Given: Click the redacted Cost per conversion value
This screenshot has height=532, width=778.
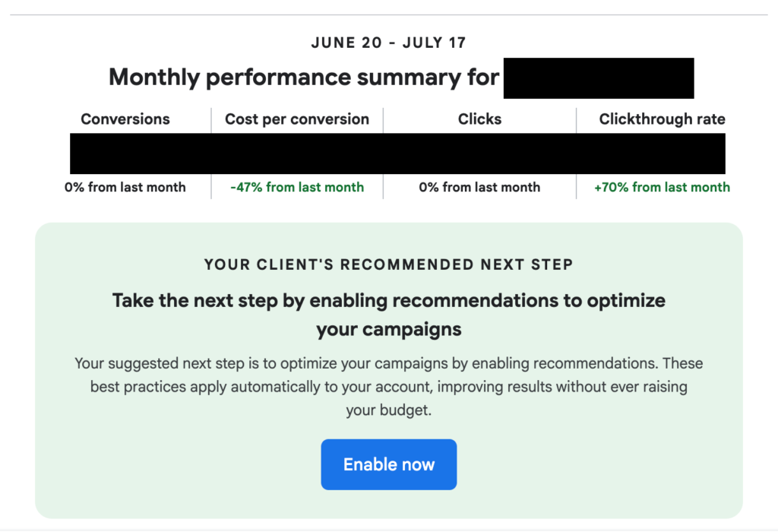Looking at the screenshot, I should (x=297, y=154).
